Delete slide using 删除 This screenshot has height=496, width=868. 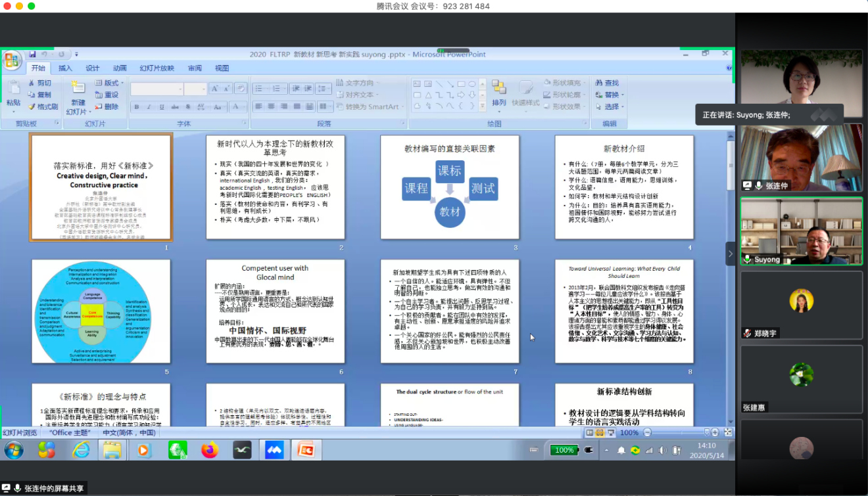[107, 106]
